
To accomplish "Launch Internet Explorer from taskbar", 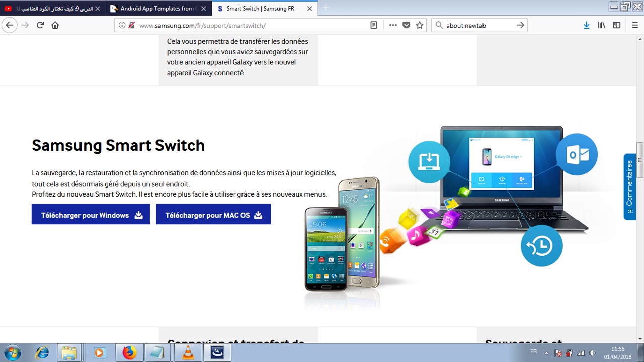I will pyautogui.click(x=42, y=353).
